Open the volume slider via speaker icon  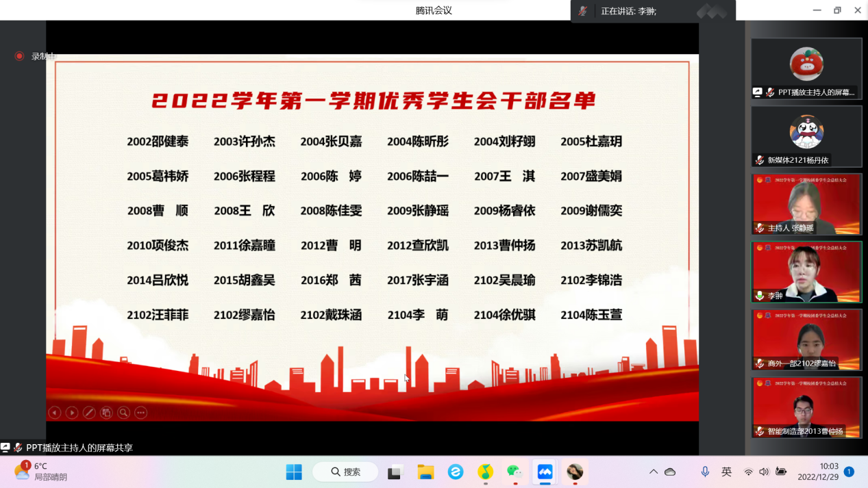coord(762,472)
